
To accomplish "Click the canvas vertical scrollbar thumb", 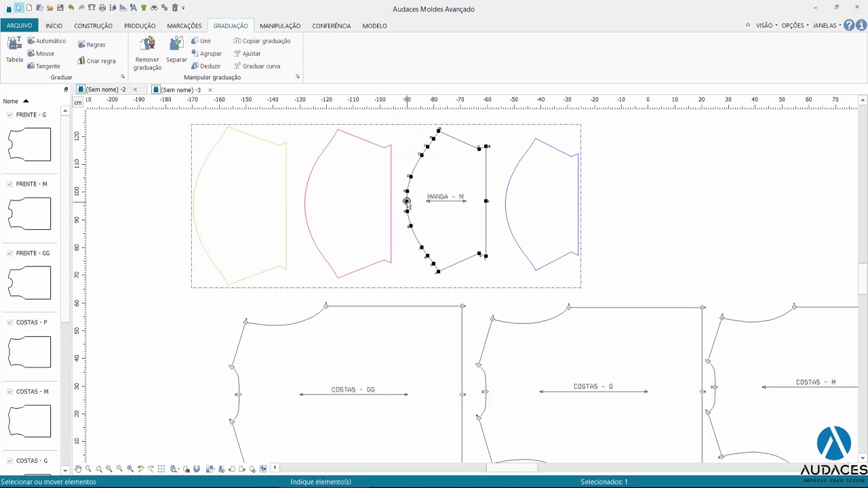I will (x=863, y=278).
